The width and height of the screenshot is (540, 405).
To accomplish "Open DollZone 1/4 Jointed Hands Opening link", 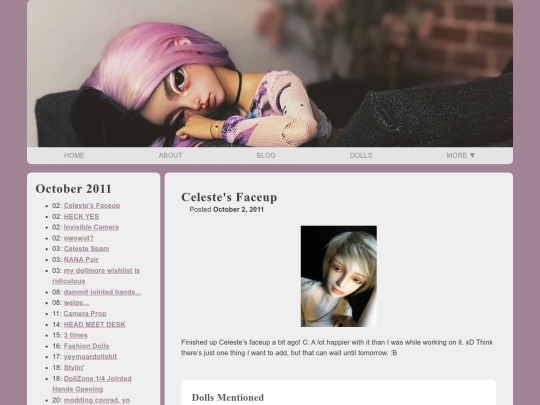I will click(x=92, y=384).
